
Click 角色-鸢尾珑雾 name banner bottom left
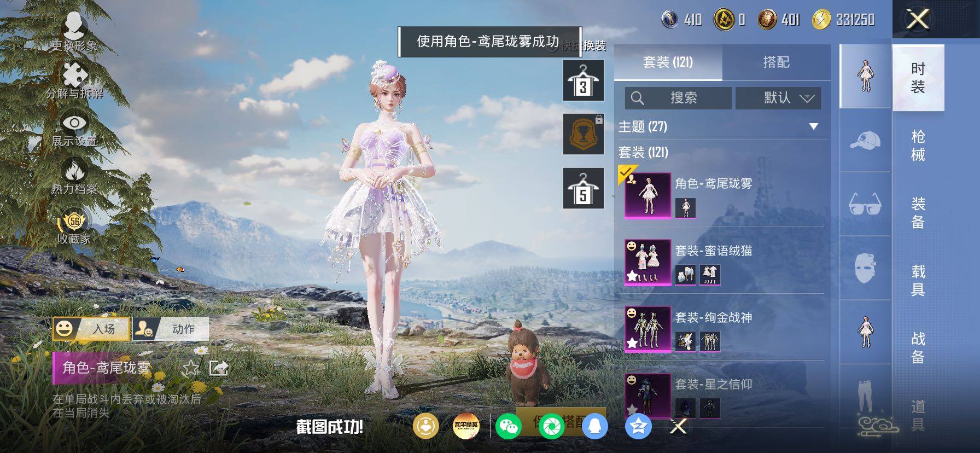point(107,368)
